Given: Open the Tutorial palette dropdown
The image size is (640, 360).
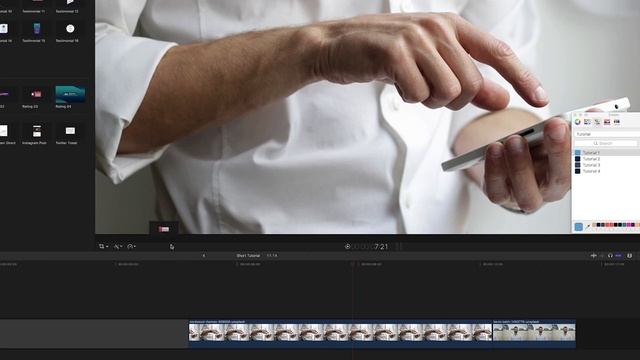Looking at the screenshot, I should [607, 134].
